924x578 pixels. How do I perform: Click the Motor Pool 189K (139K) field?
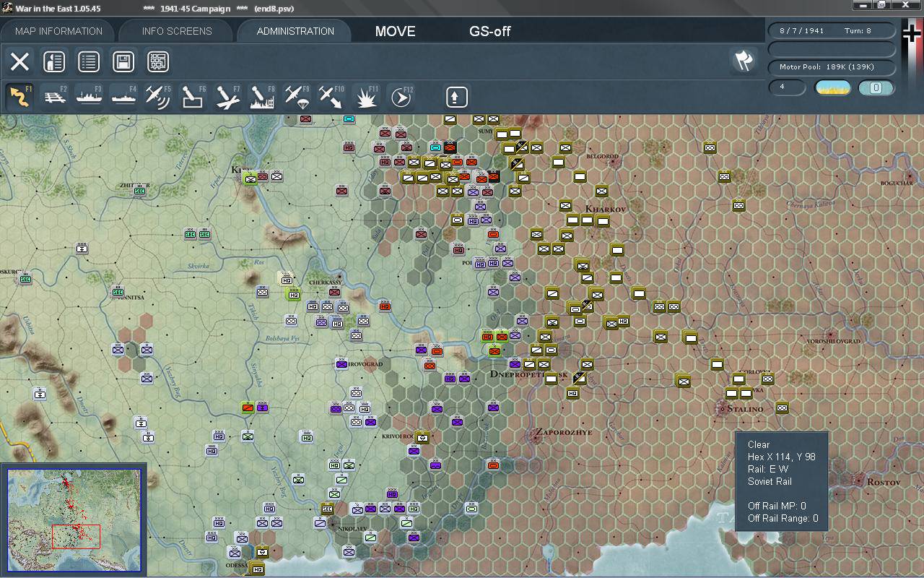[x=832, y=67]
